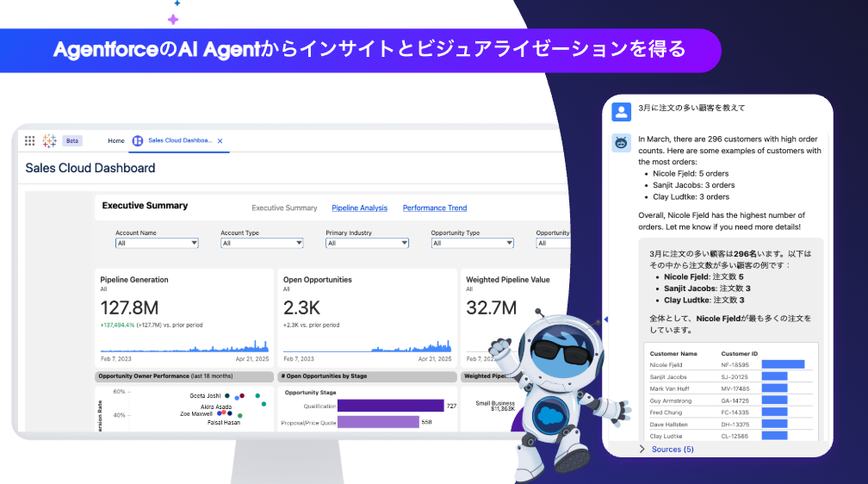Click the Sanjit Jacobs table row name
The width and height of the screenshot is (868, 484).
[667, 377]
